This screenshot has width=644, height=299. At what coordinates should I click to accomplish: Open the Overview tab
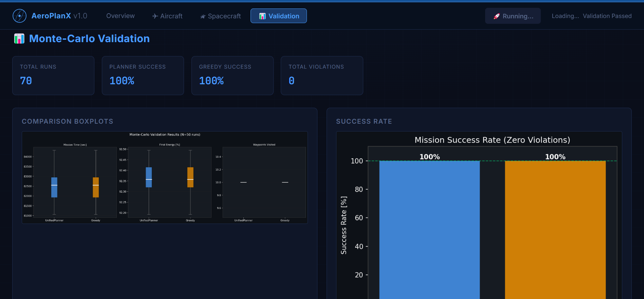tap(121, 16)
